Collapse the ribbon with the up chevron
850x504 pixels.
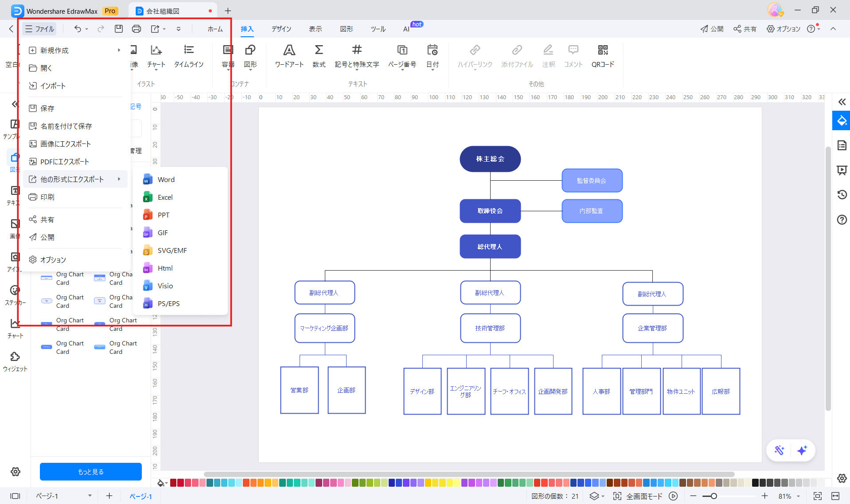click(833, 29)
